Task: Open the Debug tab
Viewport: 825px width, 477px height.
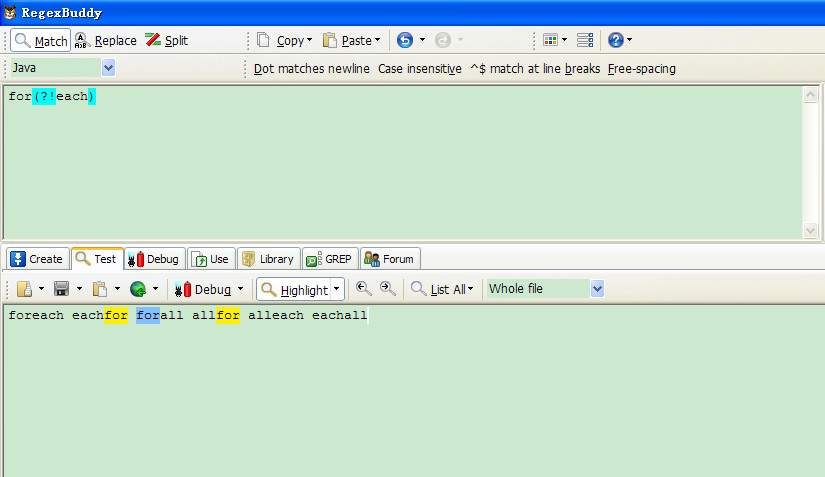Action: [155, 259]
